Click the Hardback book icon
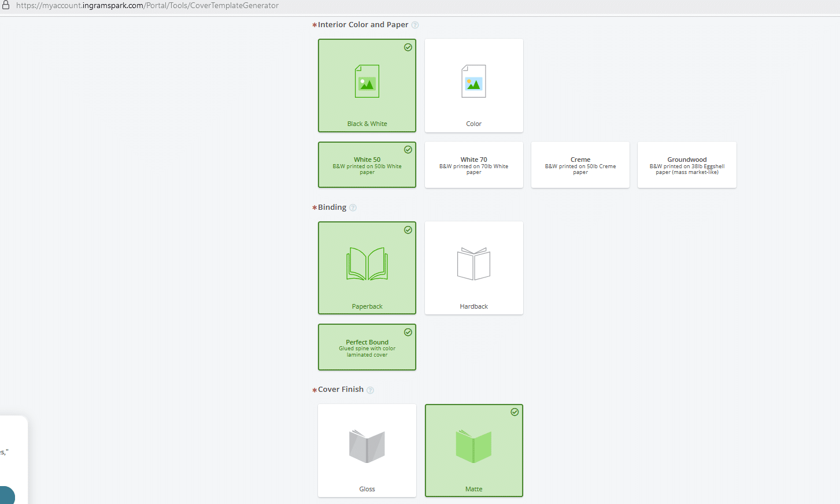Viewport: 840px width, 504px height. (473, 264)
